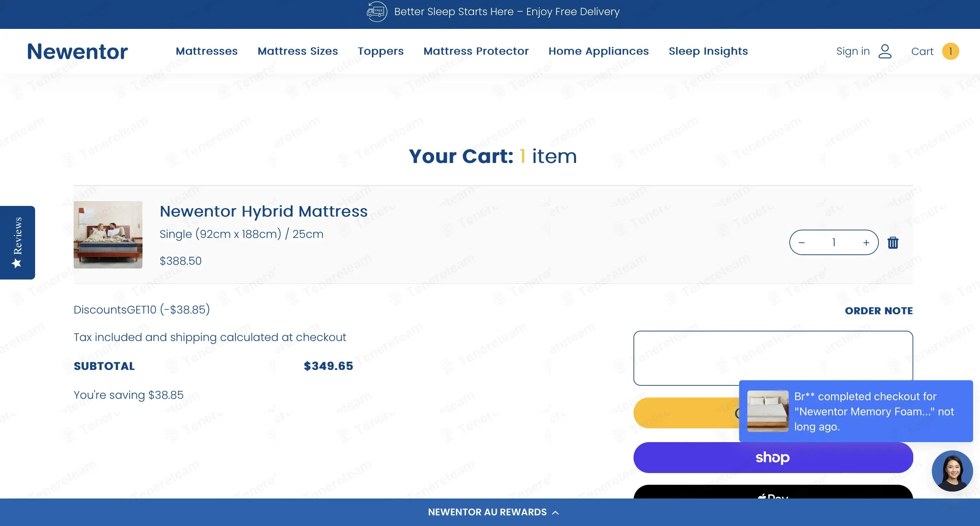Open Sleep Insights section
Image resolution: width=980 pixels, height=526 pixels.
708,51
